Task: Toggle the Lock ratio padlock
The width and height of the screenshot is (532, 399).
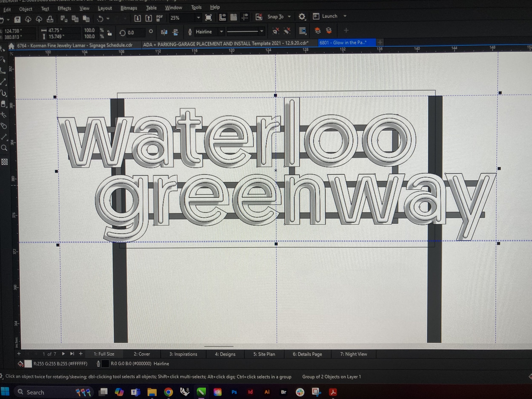Action: [110, 33]
